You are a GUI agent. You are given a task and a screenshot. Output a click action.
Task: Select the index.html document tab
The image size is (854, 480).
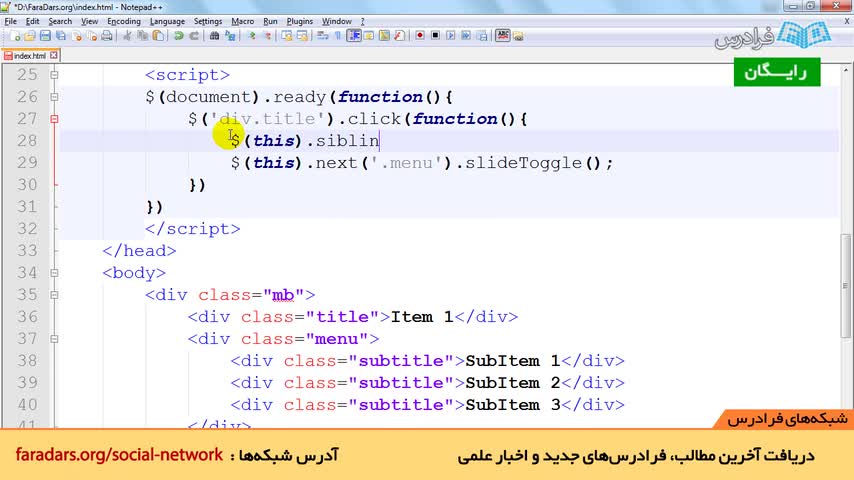pyautogui.click(x=30, y=56)
